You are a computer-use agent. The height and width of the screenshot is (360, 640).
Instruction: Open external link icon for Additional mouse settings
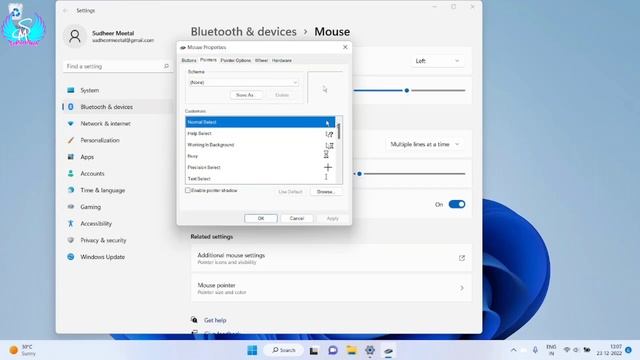point(462,258)
